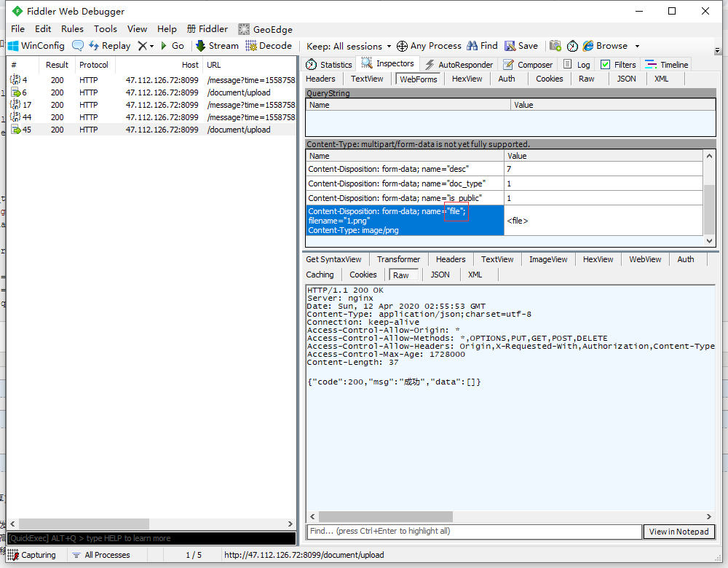
Task: Click the Find text input field
Action: (473, 532)
